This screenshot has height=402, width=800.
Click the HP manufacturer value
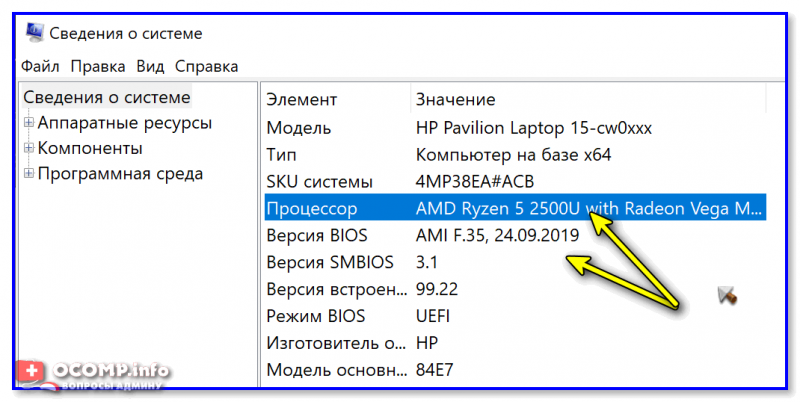(x=427, y=343)
